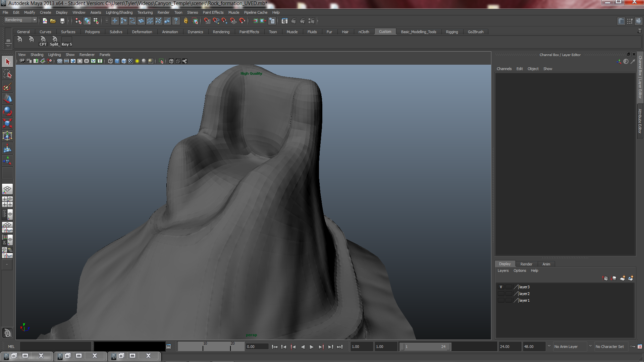This screenshot has height=362, width=644.
Task: Switch to the Polygons shelf tab
Action: pos(92,32)
